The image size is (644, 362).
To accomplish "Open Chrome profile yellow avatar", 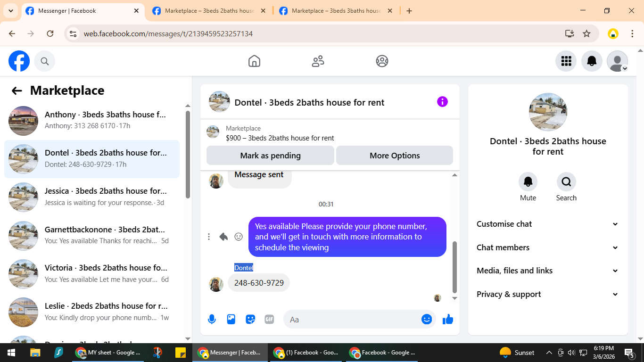I will point(613,33).
